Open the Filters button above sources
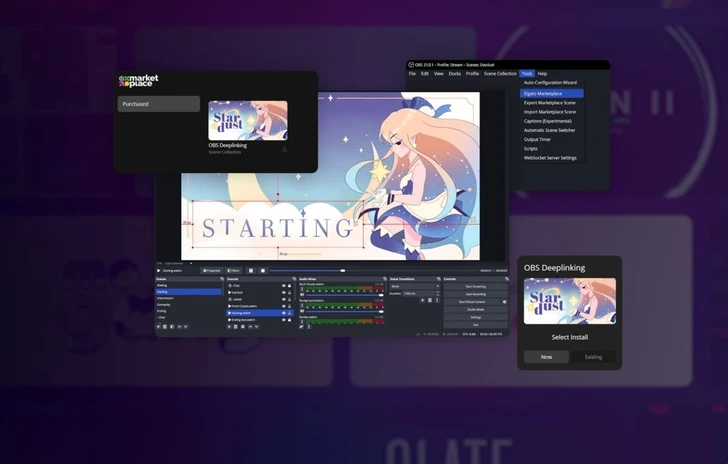Screen dimensions: 728x464 (x=235, y=270)
